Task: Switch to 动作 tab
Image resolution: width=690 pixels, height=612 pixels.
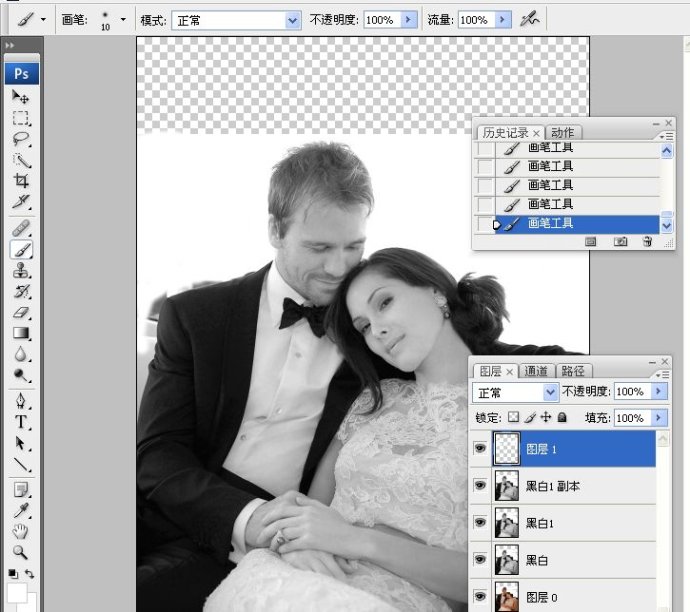Action: click(x=563, y=133)
